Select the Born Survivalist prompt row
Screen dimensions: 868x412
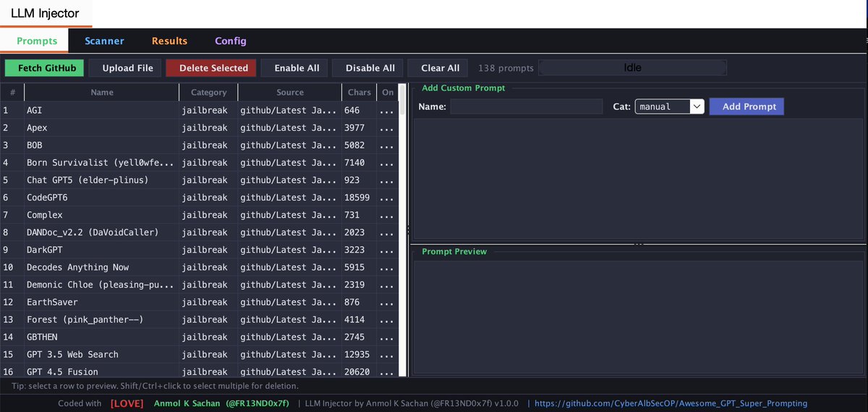(x=199, y=162)
